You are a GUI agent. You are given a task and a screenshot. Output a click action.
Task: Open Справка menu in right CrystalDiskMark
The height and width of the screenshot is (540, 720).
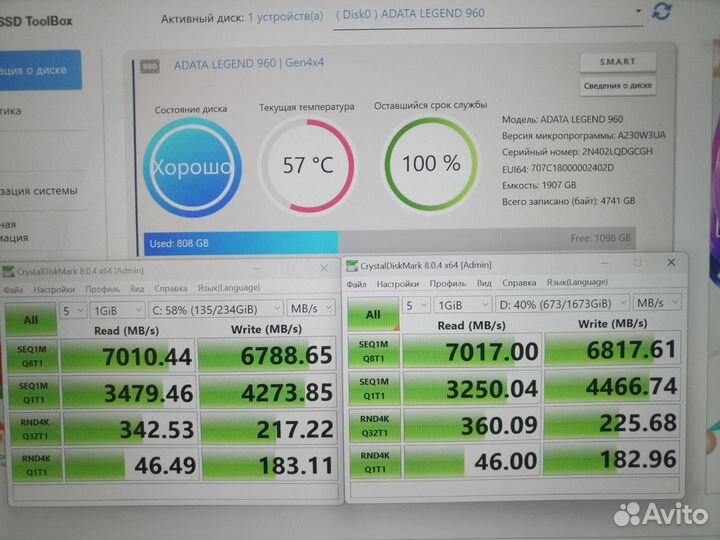tap(519, 282)
